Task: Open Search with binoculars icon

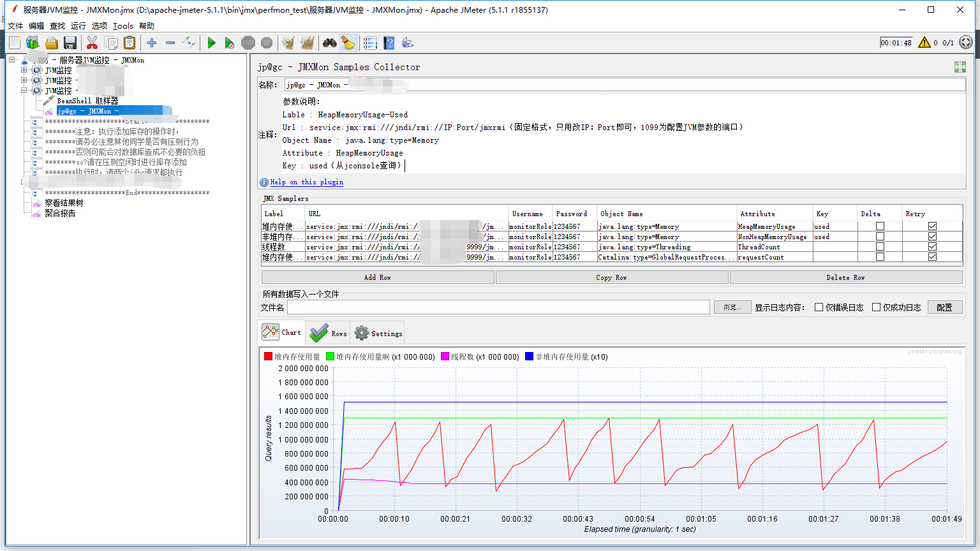Action: point(329,43)
